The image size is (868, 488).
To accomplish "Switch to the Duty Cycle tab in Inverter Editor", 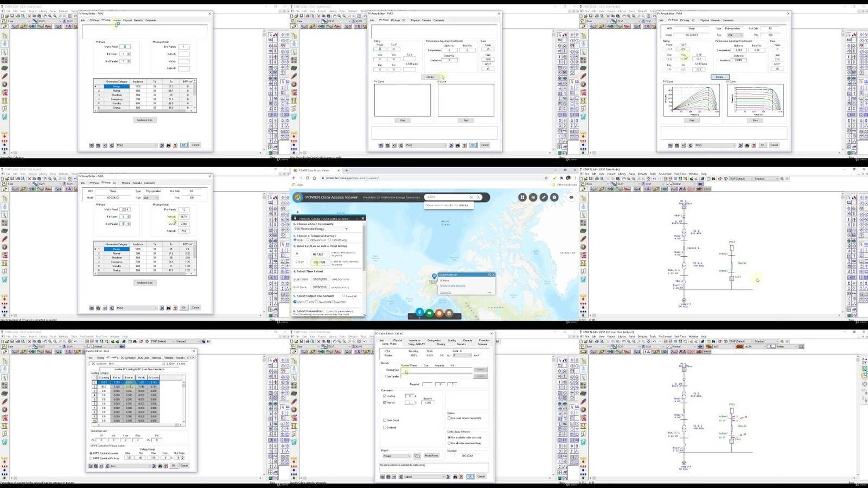I will coord(144,358).
